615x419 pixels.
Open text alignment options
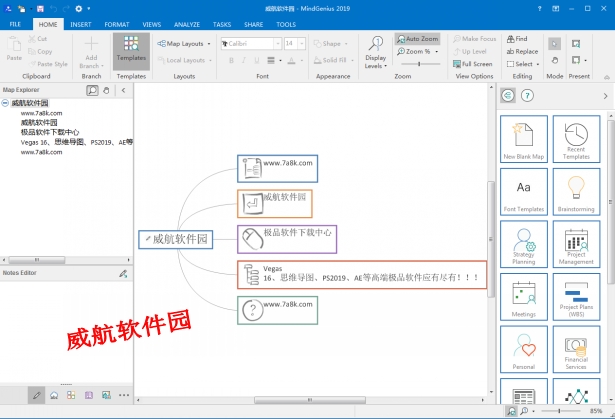[x=274, y=60]
